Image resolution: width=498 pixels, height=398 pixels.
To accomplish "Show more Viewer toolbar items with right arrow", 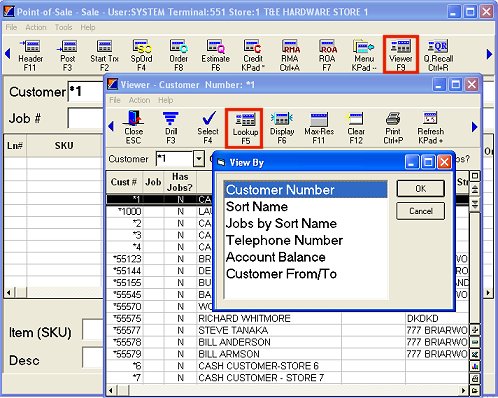I will (475, 127).
